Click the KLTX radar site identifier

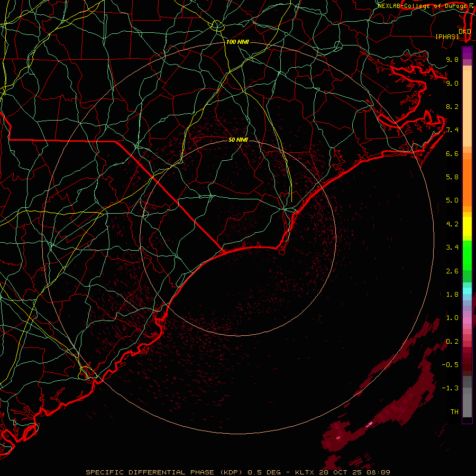click(x=305, y=472)
